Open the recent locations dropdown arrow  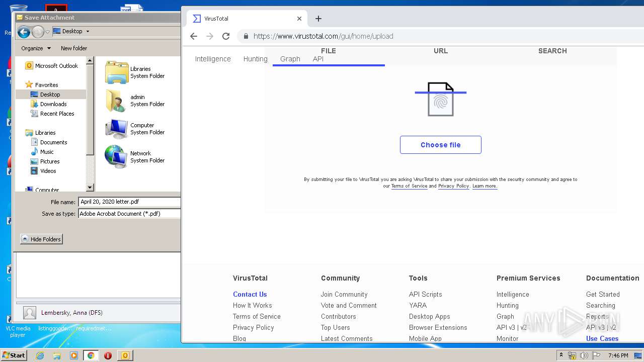[x=48, y=32]
